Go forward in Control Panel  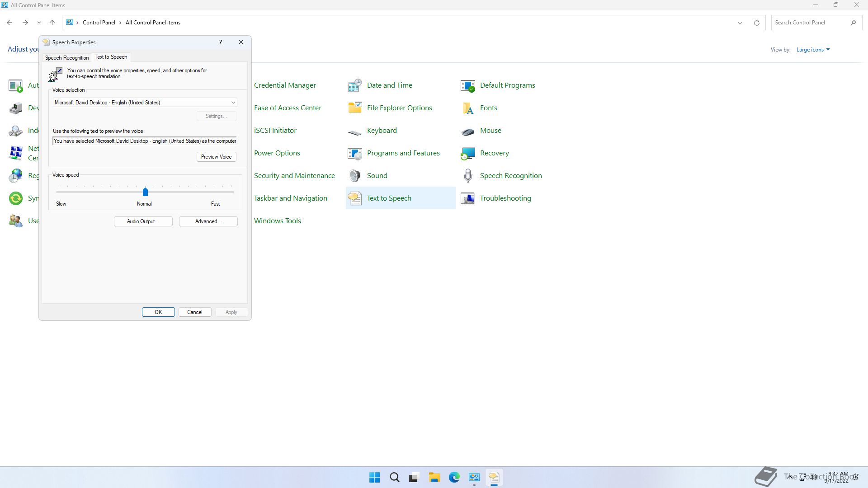(x=25, y=23)
